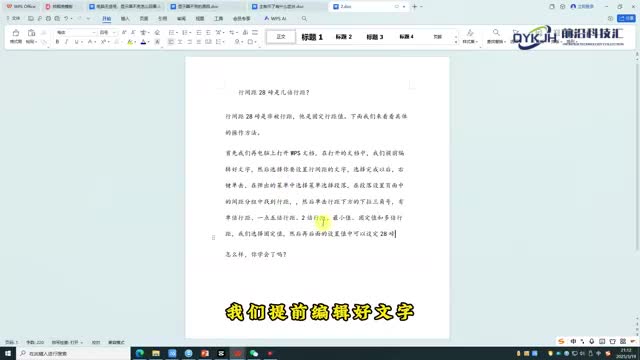The width and height of the screenshot is (640, 360).
Task: Click the clear formatting icon
Action: pyautogui.click(x=157, y=32)
